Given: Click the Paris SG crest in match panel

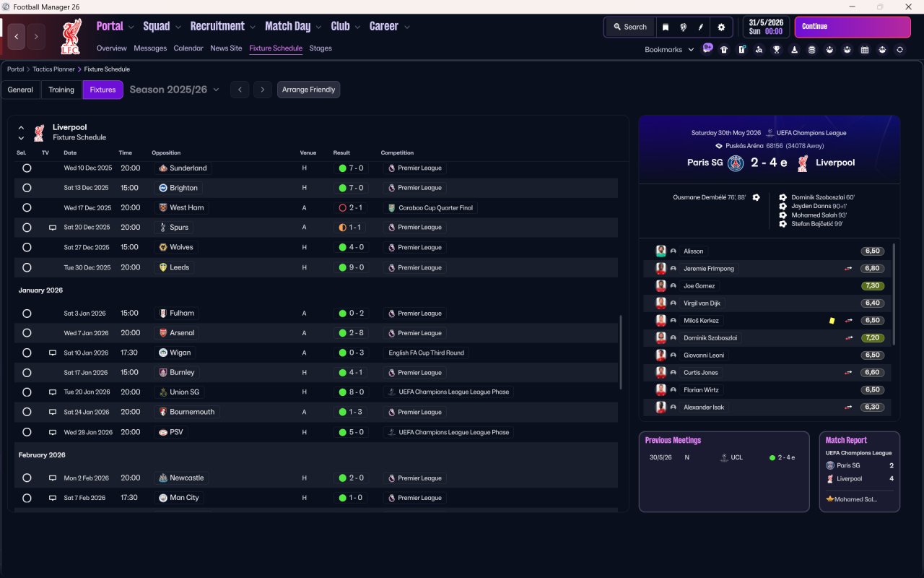Looking at the screenshot, I should [736, 163].
